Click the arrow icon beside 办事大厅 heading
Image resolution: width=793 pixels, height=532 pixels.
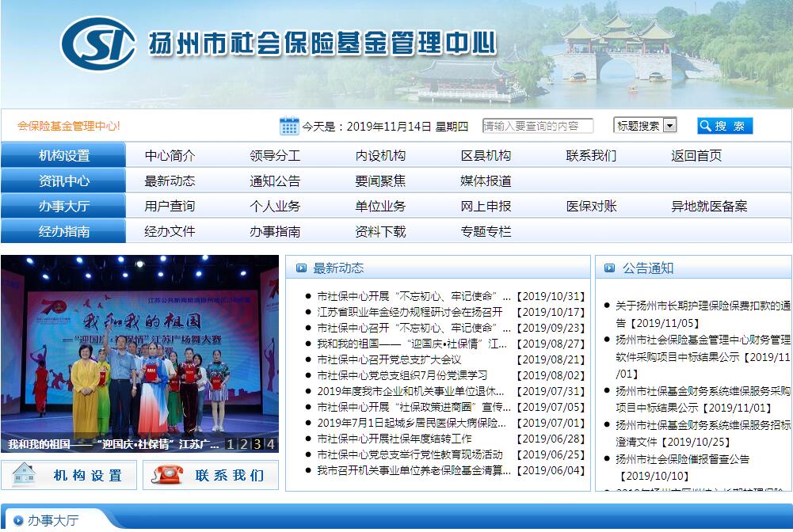tap(17, 520)
